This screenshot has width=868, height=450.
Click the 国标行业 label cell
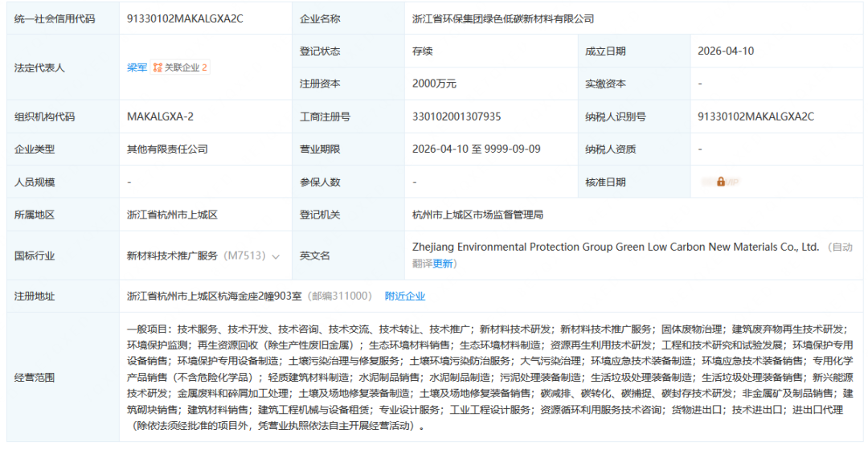pos(63,256)
